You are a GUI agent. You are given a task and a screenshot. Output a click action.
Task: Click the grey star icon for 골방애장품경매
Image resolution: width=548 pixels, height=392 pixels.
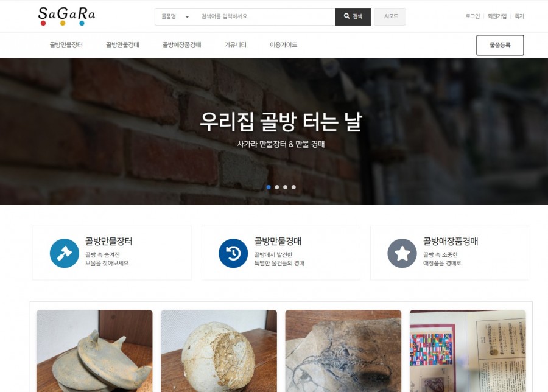[x=402, y=253]
